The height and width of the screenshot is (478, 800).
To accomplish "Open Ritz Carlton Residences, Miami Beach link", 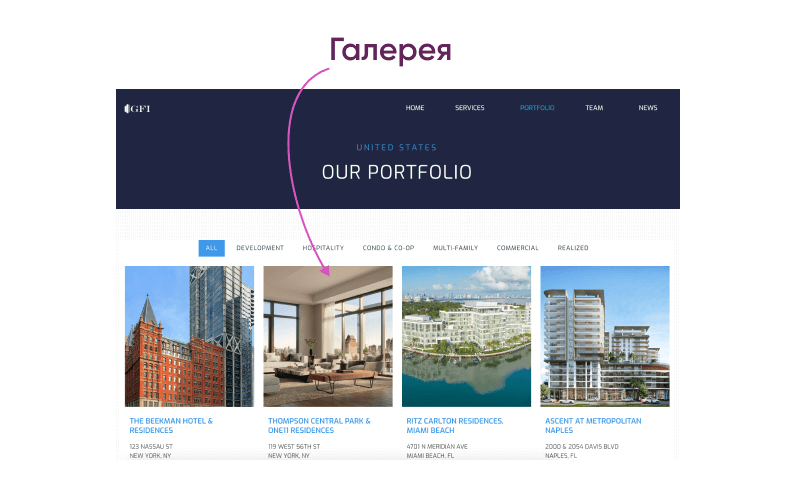I will tap(455, 425).
